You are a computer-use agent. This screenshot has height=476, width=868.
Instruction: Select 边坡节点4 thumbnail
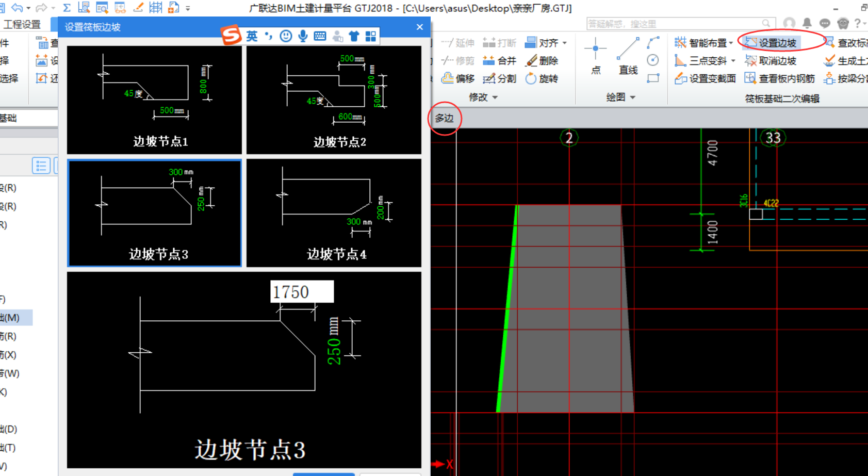click(334, 213)
